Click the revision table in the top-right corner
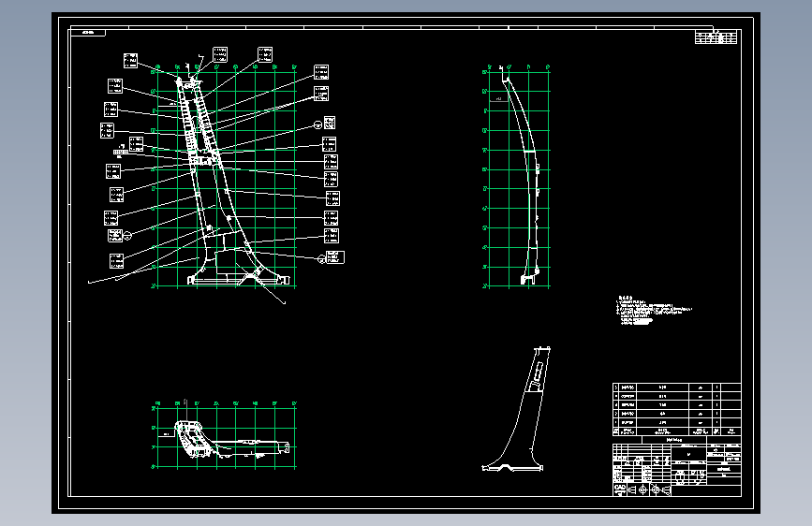The image size is (812, 526). coord(716,37)
